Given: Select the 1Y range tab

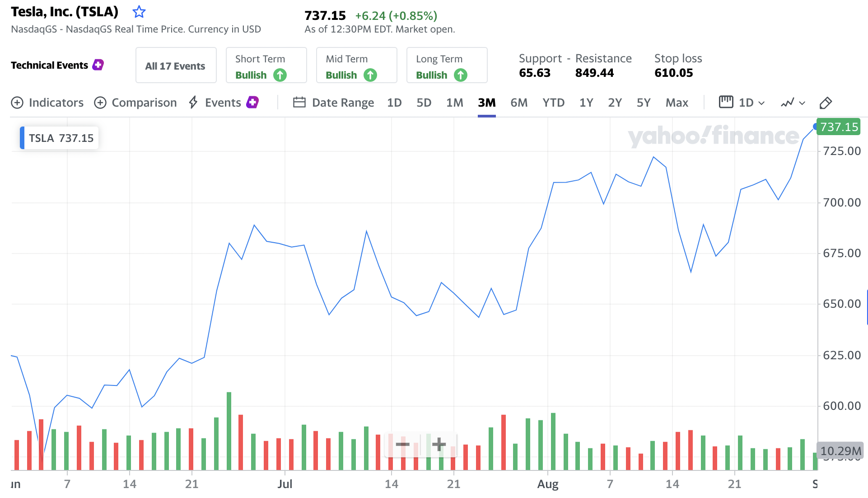Looking at the screenshot, I should point(586,103).
